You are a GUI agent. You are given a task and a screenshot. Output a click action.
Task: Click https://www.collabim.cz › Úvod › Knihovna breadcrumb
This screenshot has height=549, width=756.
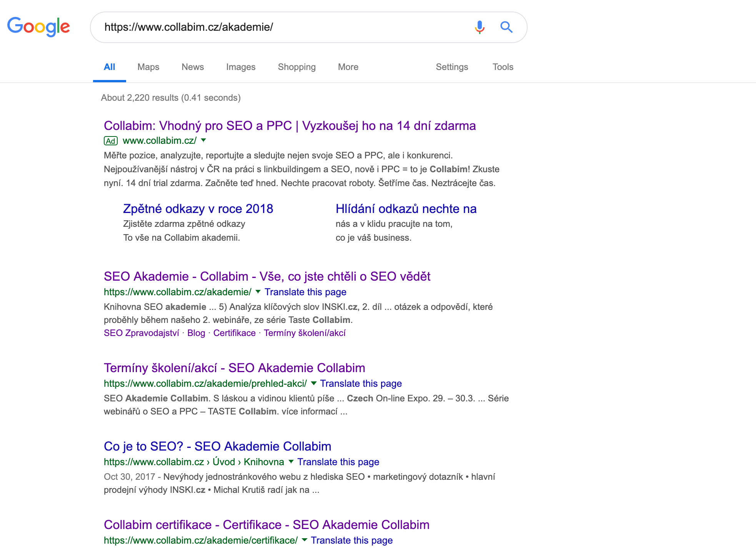tap(194, 462)
